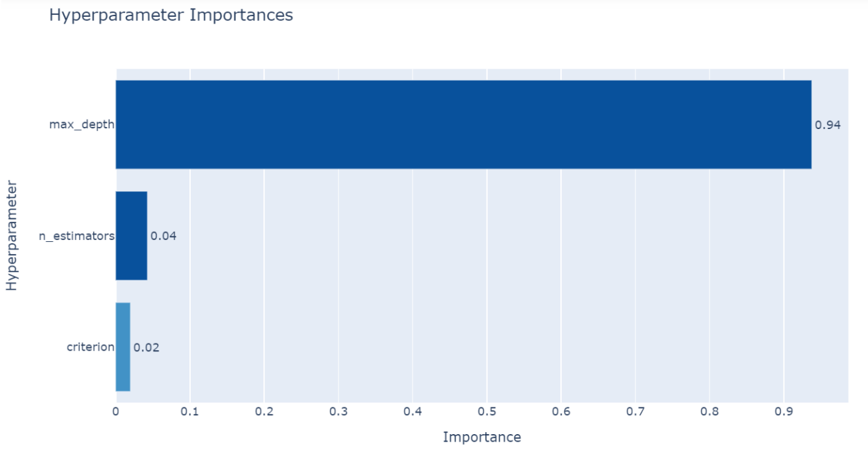The image size is (868, 461).
Task: Click the 0.02 value label
Action: (x=146, y=347)
